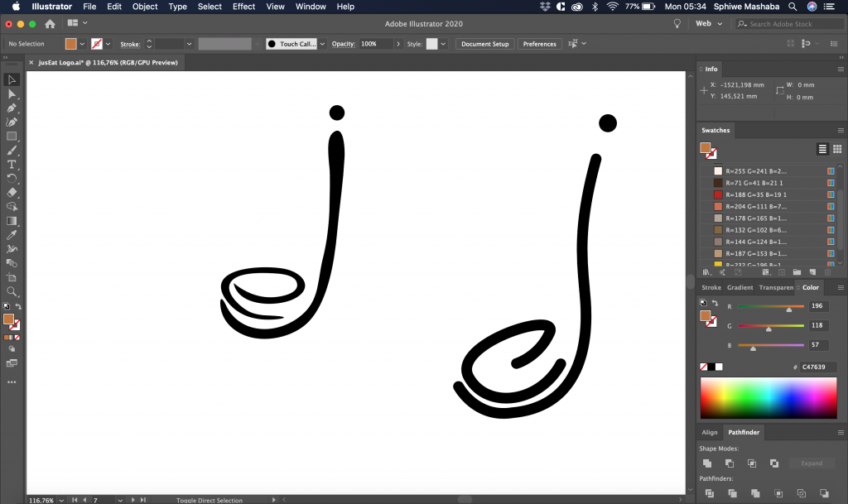Select the Eyedropper tool
This screenshot has height=504, width=848.
pos(12,235)
